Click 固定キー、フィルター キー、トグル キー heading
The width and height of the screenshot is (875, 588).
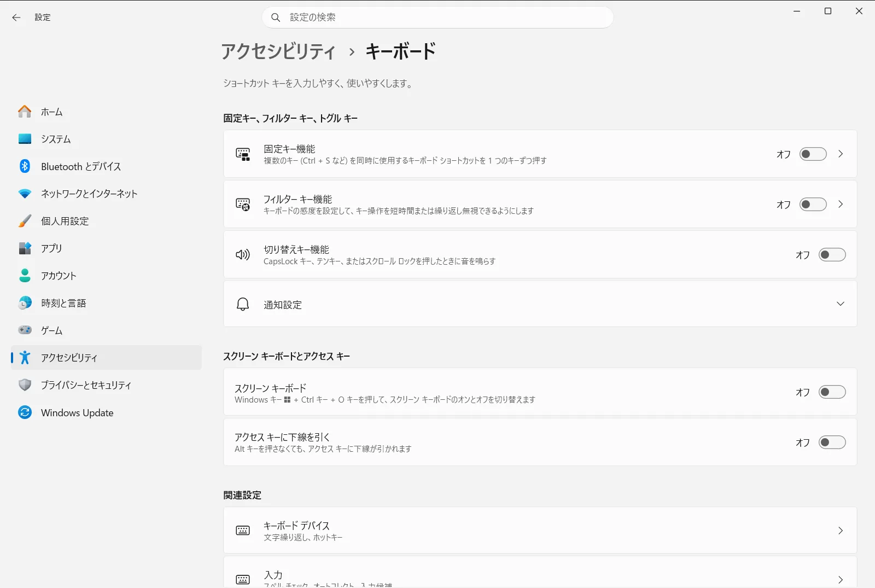pos(290,118)
